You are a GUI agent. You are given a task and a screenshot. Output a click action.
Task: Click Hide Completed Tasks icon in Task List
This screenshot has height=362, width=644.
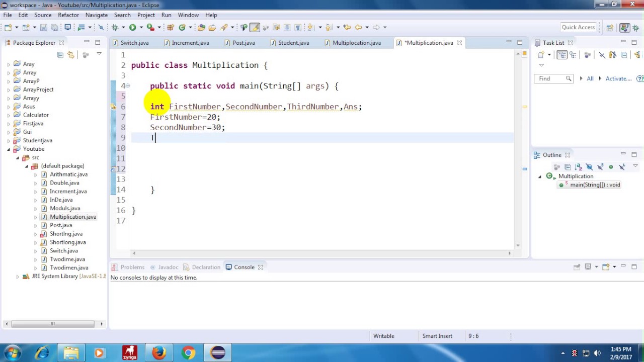coord(602,54)
